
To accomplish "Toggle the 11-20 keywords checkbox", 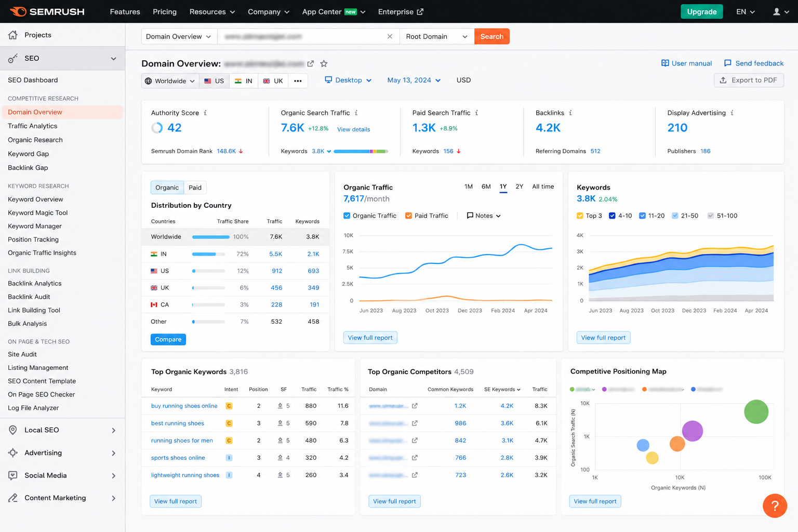I will click(x=642, y=216).
